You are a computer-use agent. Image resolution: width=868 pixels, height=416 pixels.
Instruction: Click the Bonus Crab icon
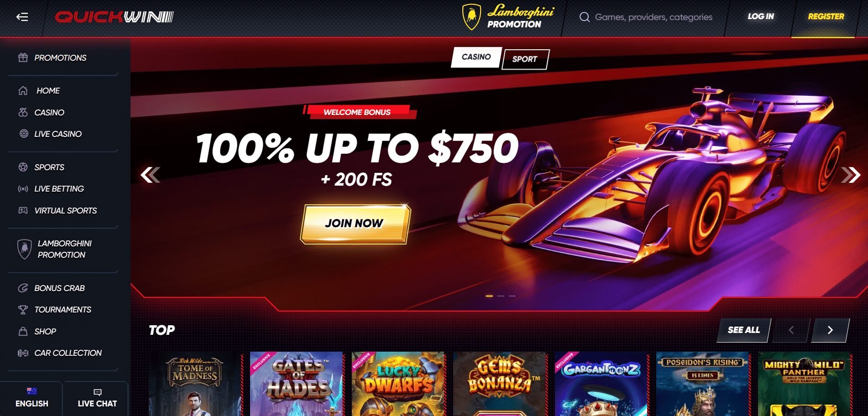pyautogui.click(x=23, y=288)
